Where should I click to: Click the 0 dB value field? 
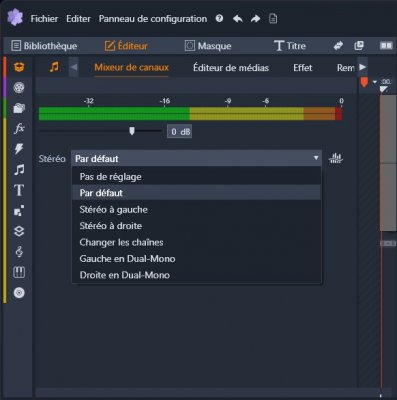(180, 132)
